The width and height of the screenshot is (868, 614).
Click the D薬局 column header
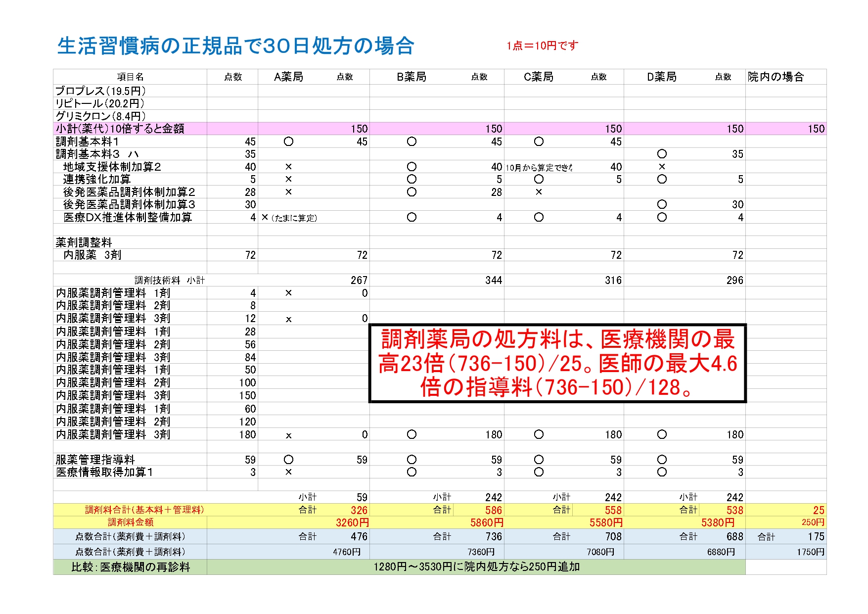(662, 77)
